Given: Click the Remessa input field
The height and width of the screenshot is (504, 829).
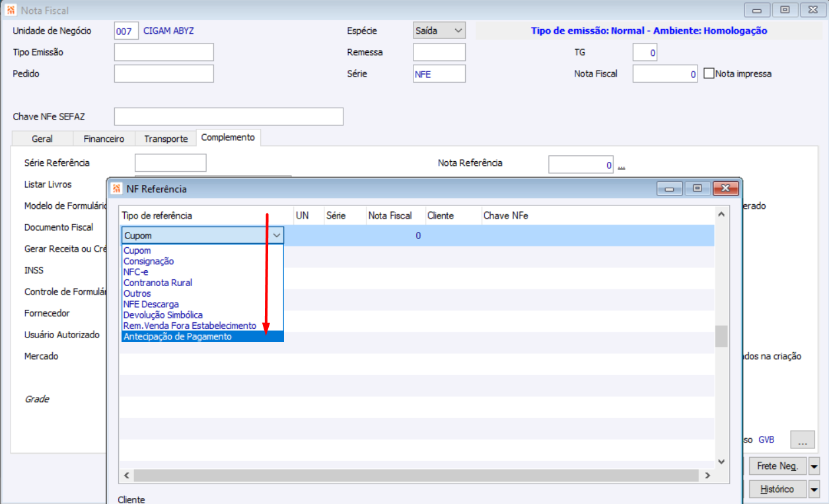Looking at the screenshot, I should (439, 52).
